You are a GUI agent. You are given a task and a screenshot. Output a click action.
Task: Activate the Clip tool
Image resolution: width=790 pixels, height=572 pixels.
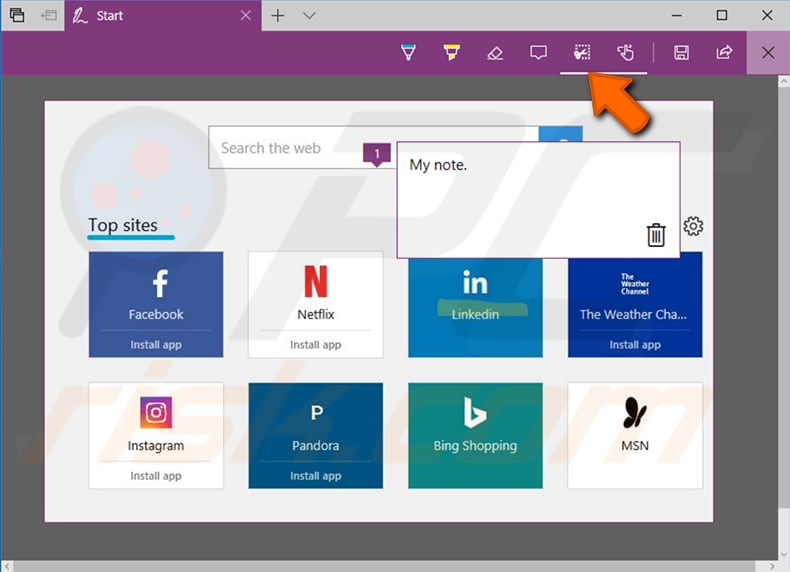(582, 52)
